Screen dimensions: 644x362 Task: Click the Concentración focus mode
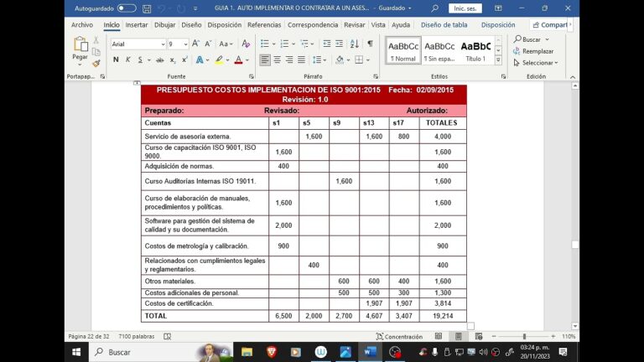pos(399,337)
